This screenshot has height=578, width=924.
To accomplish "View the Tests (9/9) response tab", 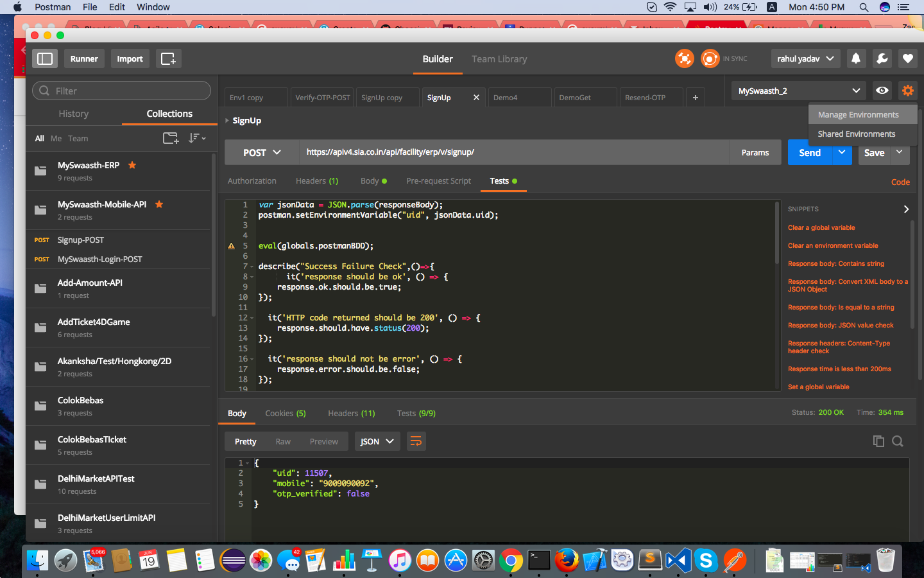I will point(416,414).
